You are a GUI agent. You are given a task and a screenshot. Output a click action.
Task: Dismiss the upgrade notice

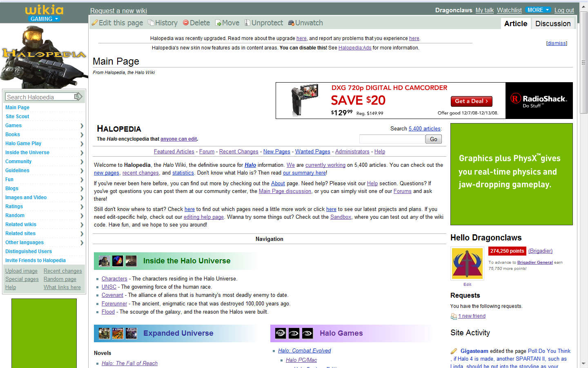[557, 43]
